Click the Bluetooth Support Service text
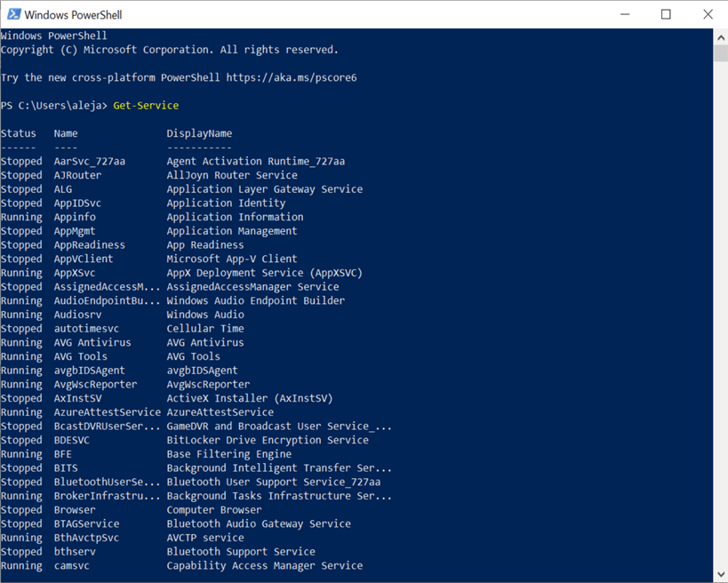Viewport: 728px width, 583px height. pyautogui.click(x=241, y=551)
